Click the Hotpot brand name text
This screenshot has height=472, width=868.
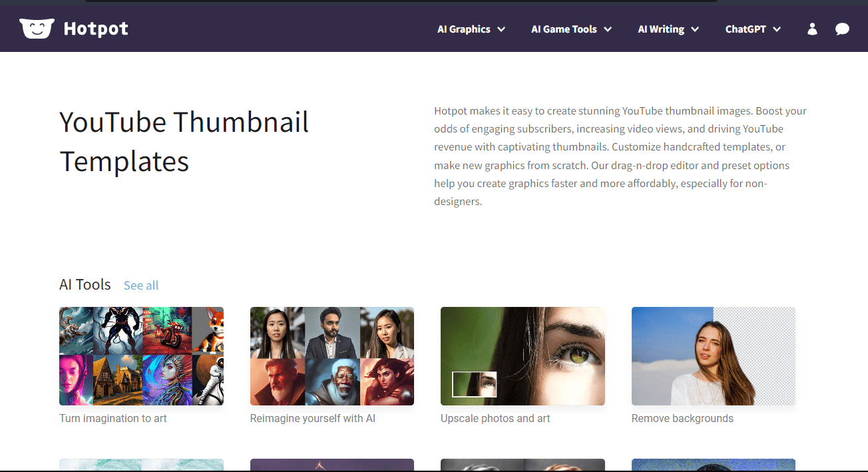click(x=96, y=29)
